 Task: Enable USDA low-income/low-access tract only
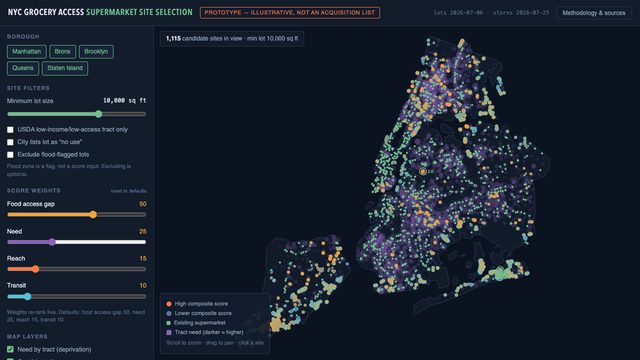coord(10,130)
